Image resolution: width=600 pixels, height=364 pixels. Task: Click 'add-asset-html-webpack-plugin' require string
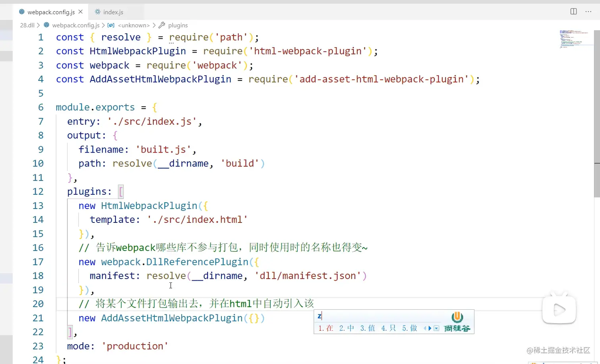click(381, 79)
